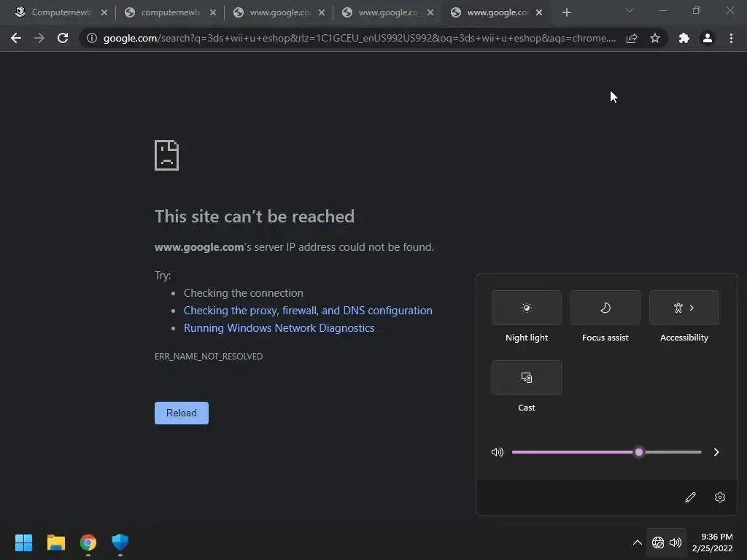Click the Reload button on error page

click(x=182, y=413)
